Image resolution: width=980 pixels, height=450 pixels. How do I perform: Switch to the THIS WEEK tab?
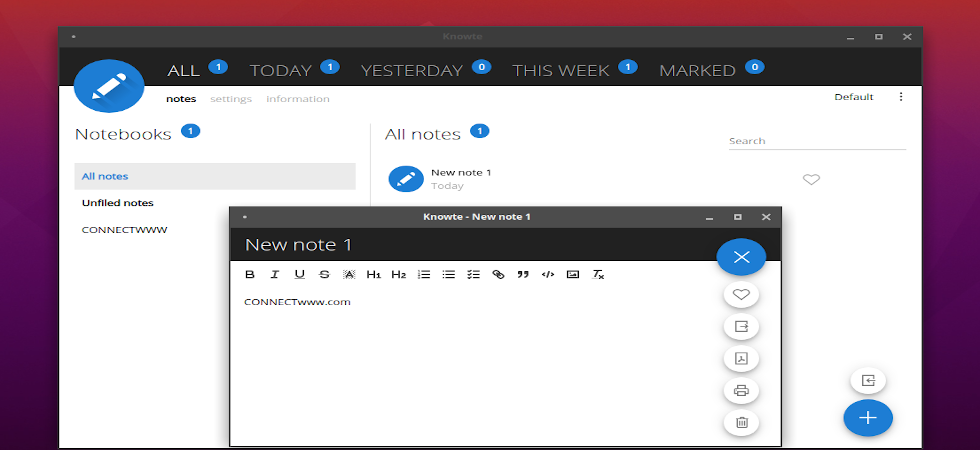pyautogui.click(x=561, y=71)
